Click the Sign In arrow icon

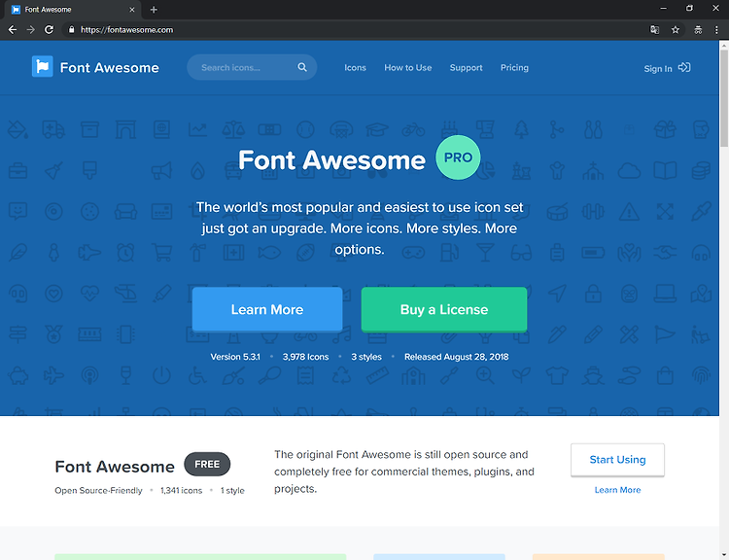684,67
